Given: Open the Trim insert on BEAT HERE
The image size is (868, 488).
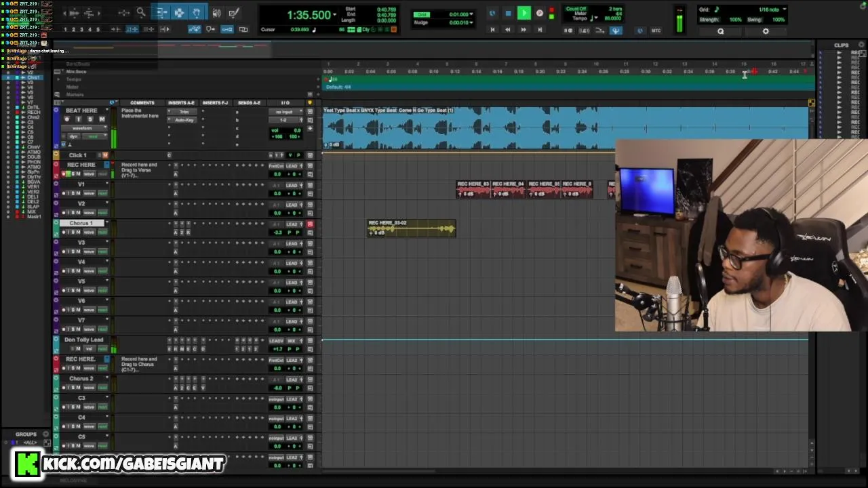Looking at the screenshot, I should click(182, 112).
